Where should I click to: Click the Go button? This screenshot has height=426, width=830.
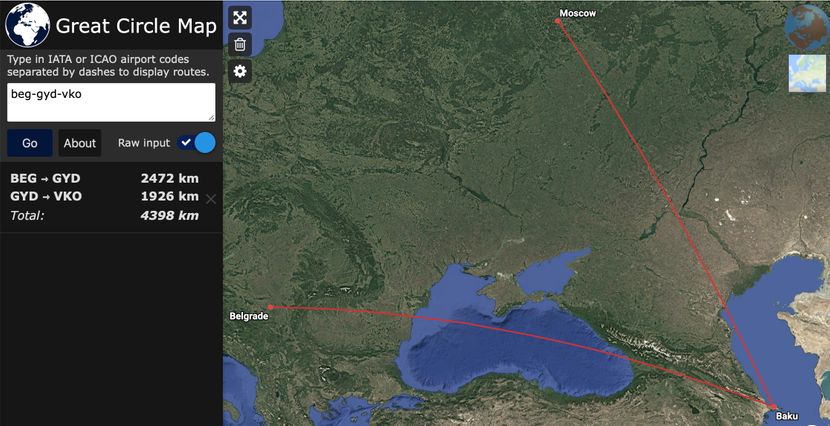30,143
